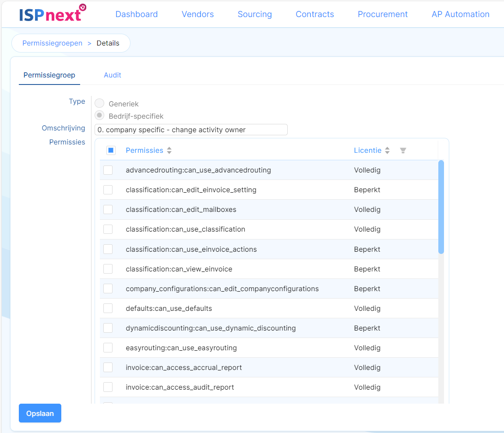The image size is (504, 433).
Task: Click Volledig in the easyrouting row
Action: click(x=367, y=348)
